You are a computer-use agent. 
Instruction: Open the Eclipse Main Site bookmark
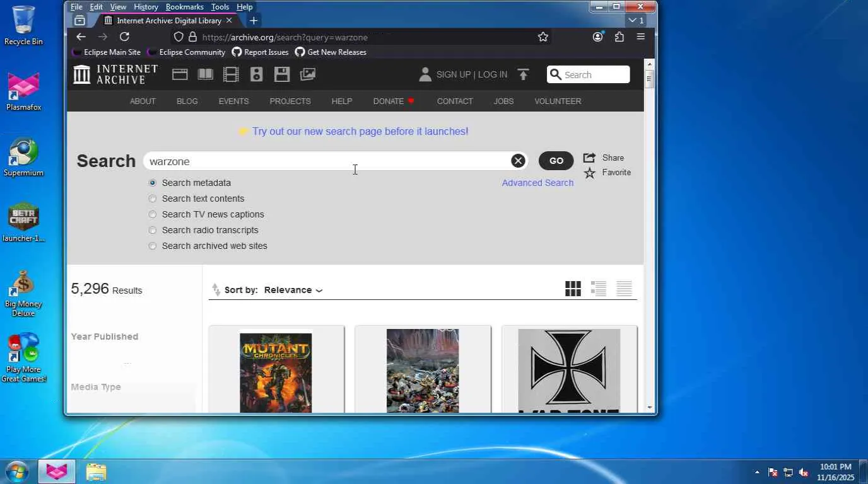point(107,52)
